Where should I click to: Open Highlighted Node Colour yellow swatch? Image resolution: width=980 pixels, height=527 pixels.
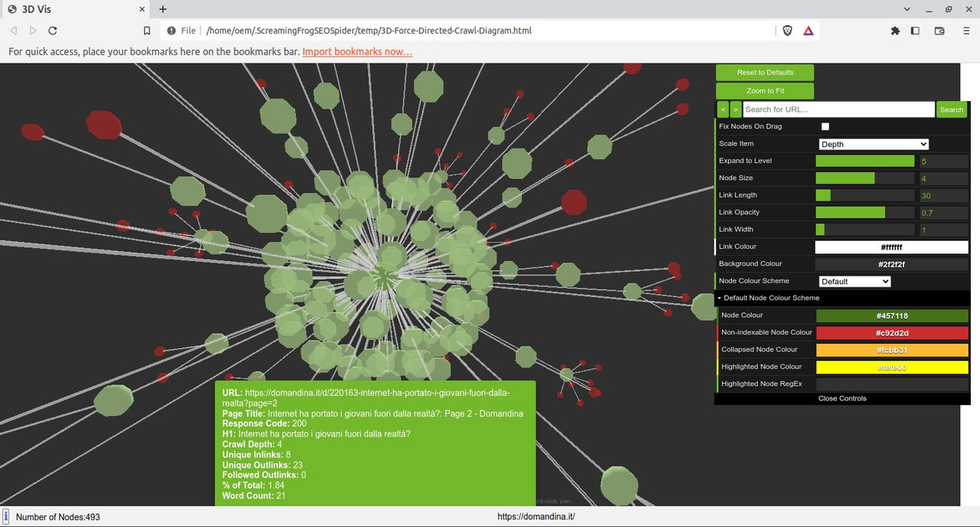coord(892,367)
